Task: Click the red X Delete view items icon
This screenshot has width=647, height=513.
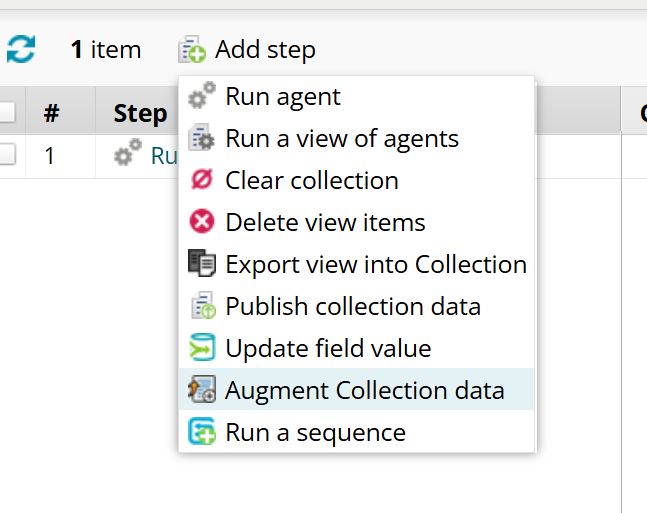Action: pos(202,221)
